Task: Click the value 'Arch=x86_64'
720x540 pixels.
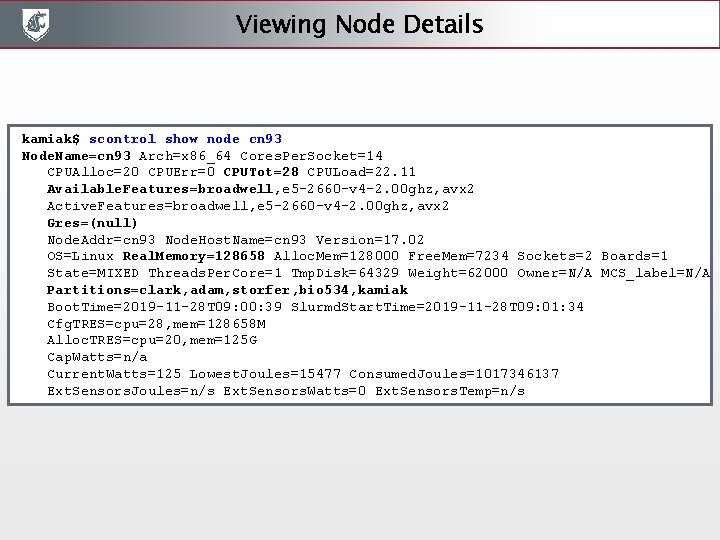Action: coord(185,156)
